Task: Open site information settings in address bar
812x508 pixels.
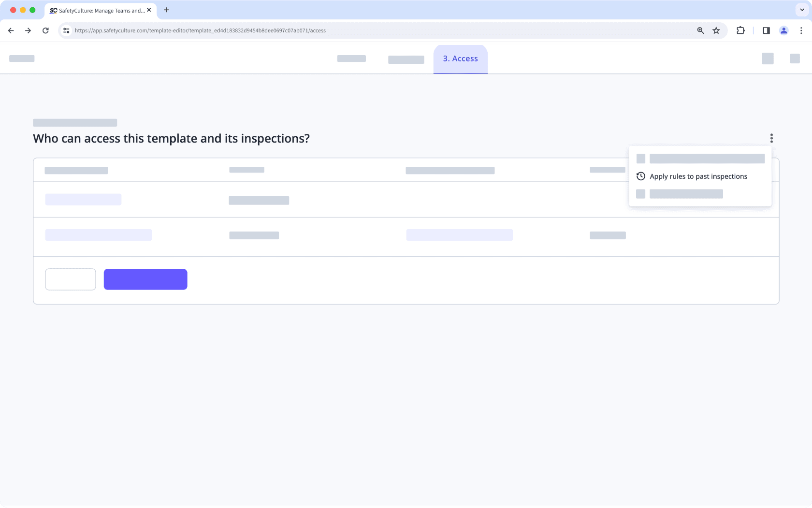Action: (x=66, y=30)
